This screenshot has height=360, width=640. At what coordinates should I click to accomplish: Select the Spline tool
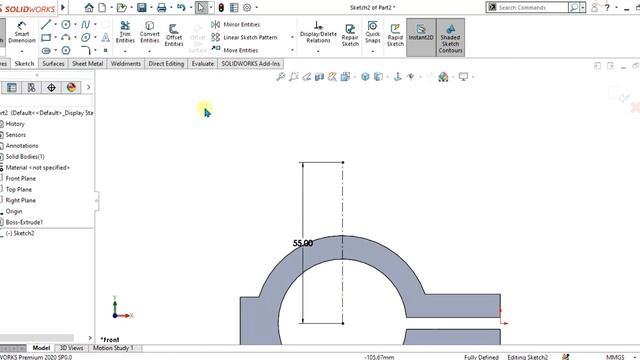[85, 24]
